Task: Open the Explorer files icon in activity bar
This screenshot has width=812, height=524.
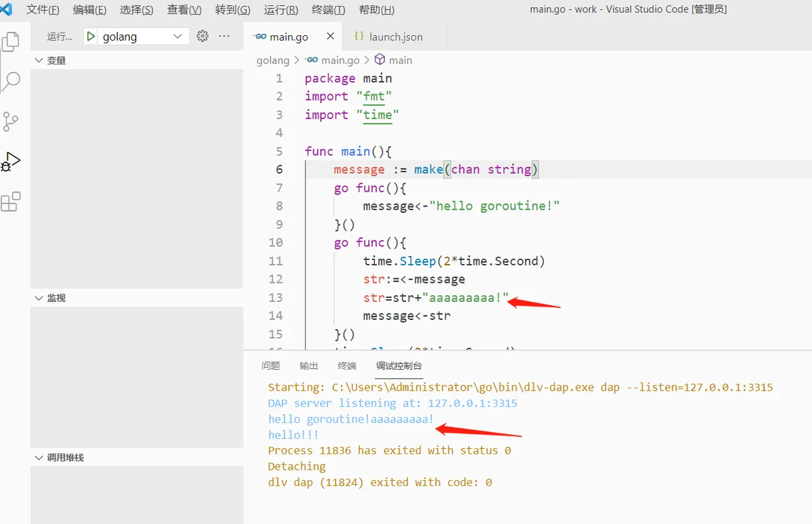Action: 11,42
